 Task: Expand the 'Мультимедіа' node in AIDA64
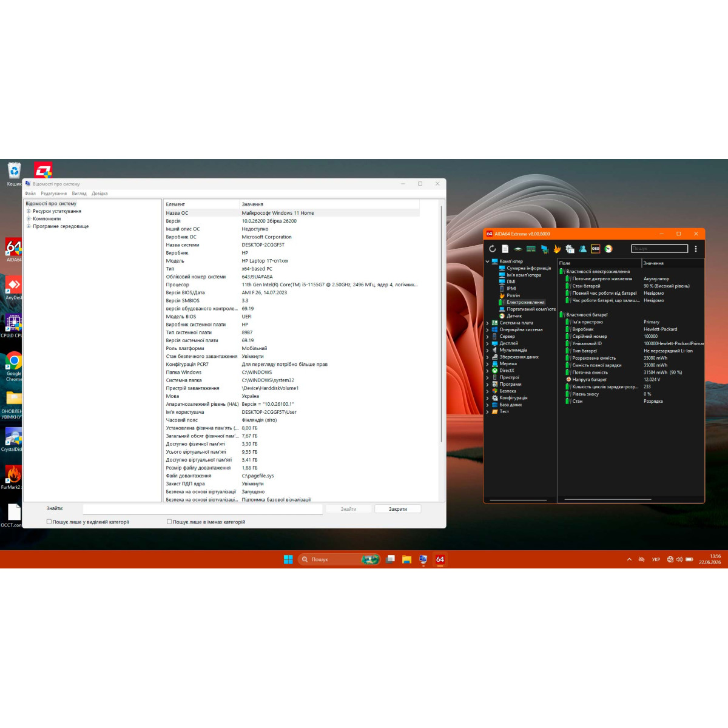tap(487, 350)
